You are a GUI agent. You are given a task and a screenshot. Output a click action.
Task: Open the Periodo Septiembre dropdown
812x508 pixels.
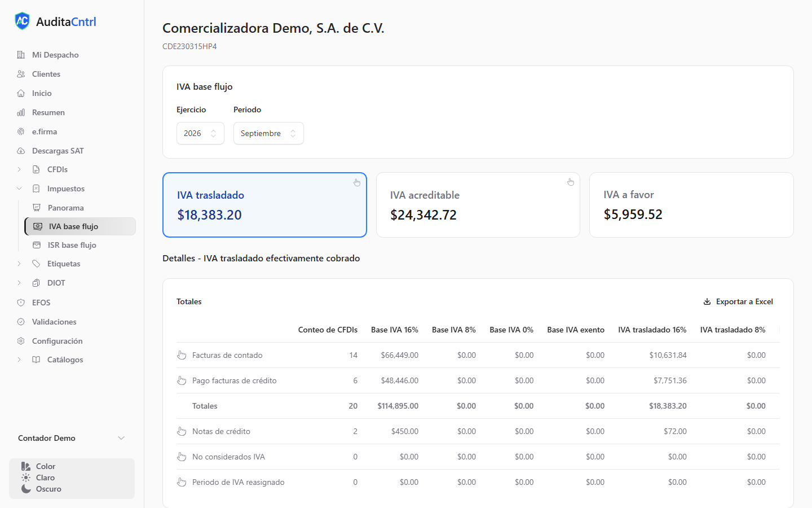[x=268, y=133]
